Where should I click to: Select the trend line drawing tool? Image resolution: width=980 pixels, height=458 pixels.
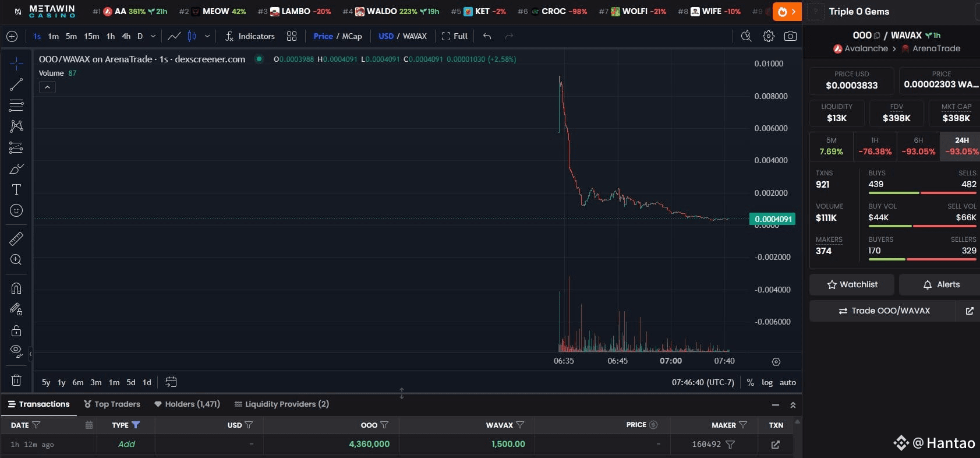coord(16,84)
